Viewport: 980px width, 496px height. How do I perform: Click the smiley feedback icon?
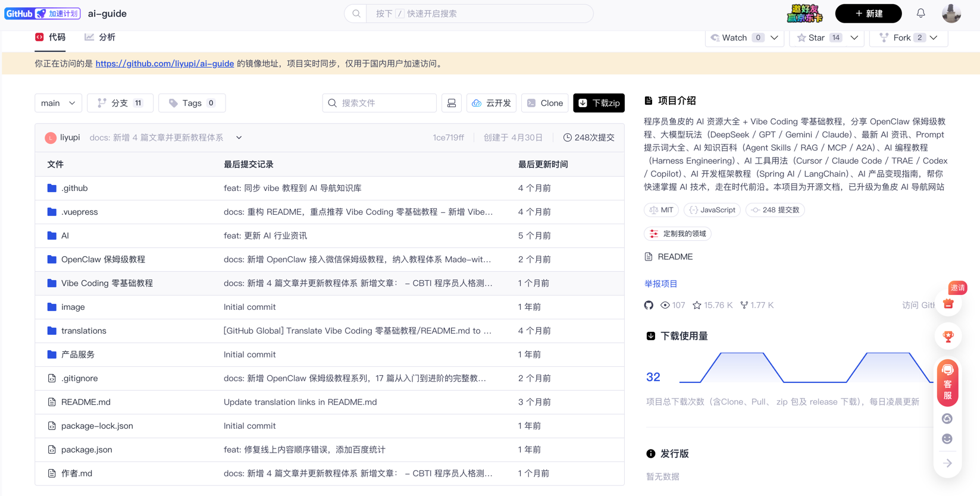(947, 439)
